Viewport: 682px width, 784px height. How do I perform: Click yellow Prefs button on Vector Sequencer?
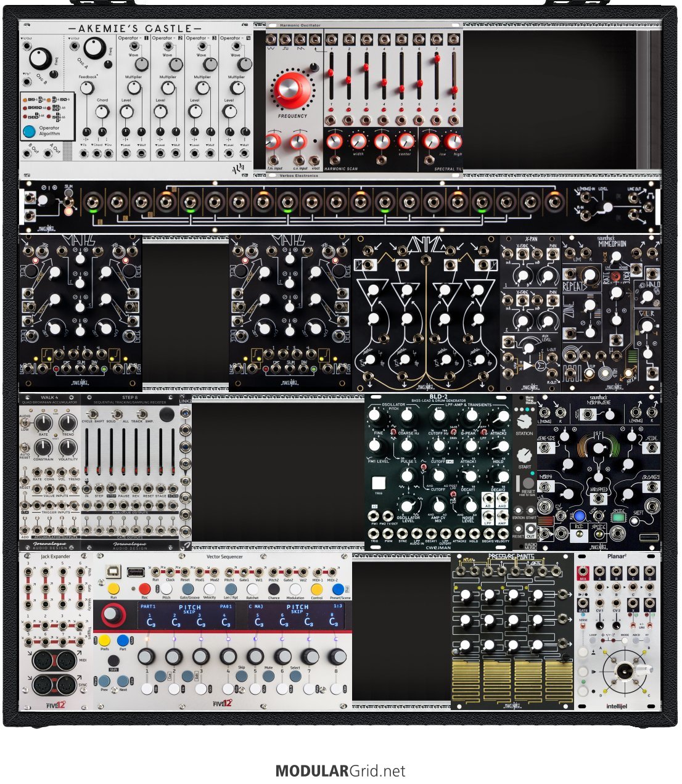[x=105, y=640]
